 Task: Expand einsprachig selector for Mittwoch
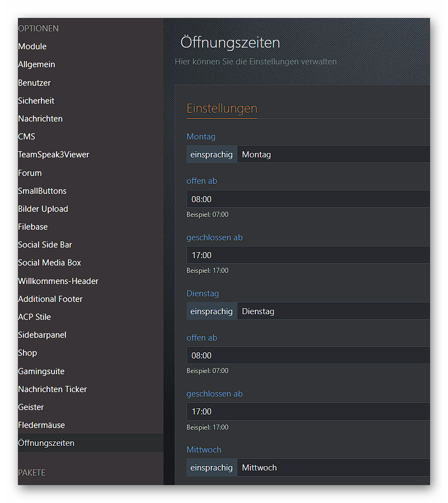click(211, 468)
